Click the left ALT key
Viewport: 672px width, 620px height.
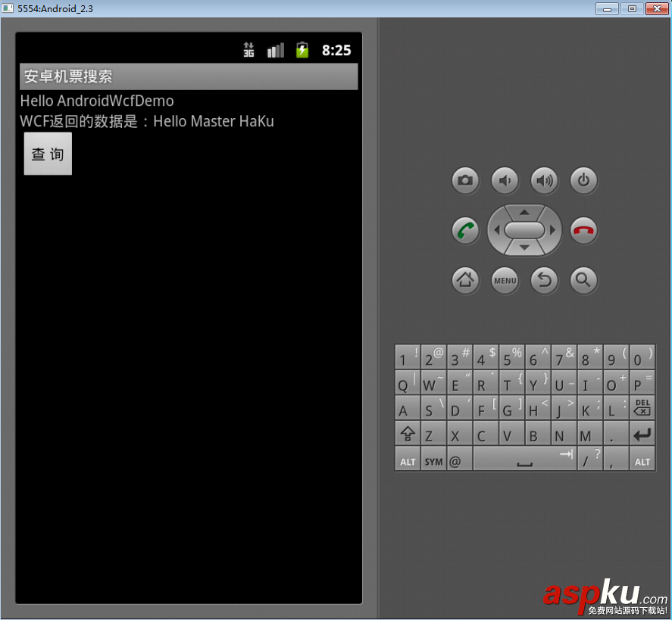tap(407, 459)
